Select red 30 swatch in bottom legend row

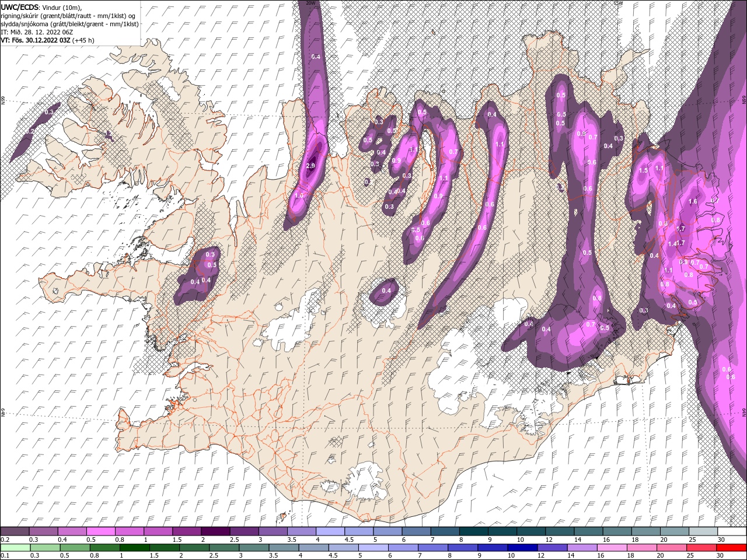tap(732, 547)
